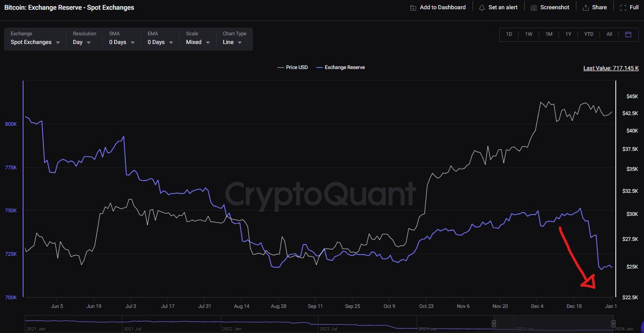Viewport: 644px width, 333px height.
Task: Switch to the 1W time range
Action: click(x=528, y=34)
